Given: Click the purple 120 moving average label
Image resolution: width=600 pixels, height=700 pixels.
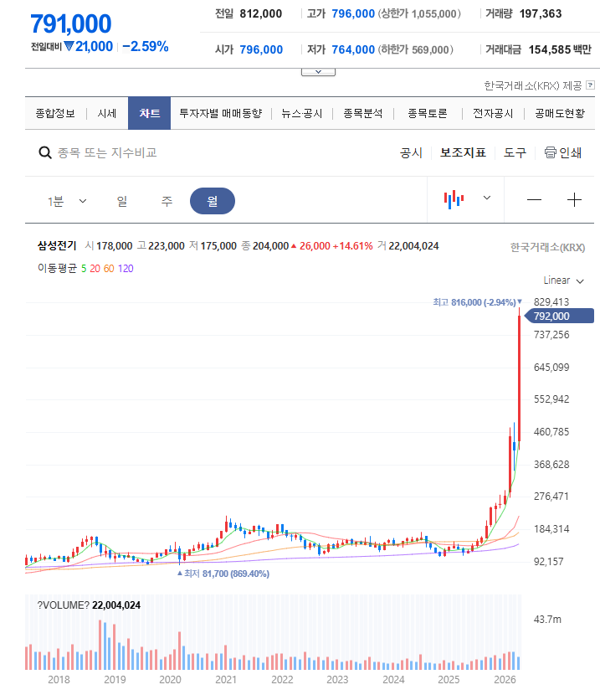Looking at the screenshot, I should [x=126, y=268].
